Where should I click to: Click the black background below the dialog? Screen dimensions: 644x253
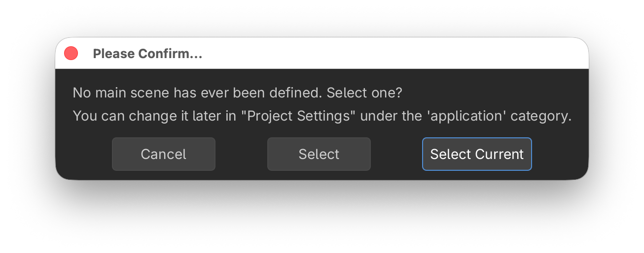322,217
